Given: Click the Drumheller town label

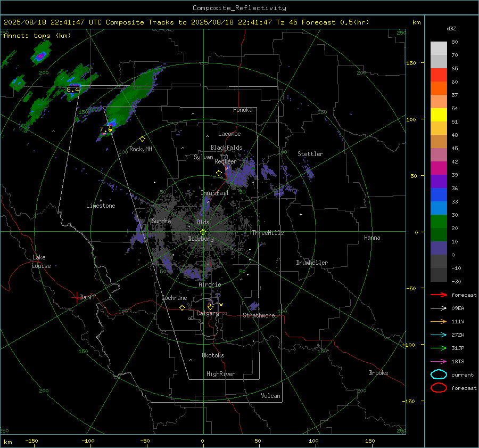Looking at the screenshot, I should click(x=312, y=263).
